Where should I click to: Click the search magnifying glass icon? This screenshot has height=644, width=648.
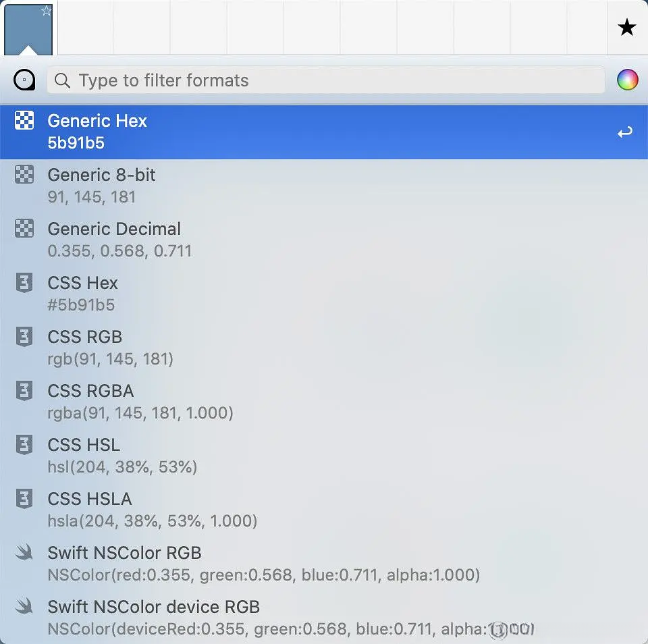62,80
